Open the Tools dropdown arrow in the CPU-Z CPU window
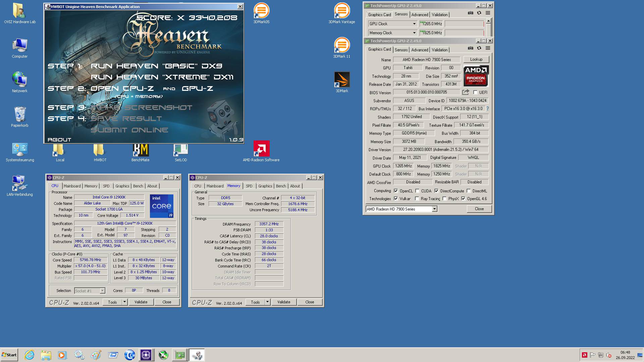This screenshot has width=644, height=362. coord(124,302)
